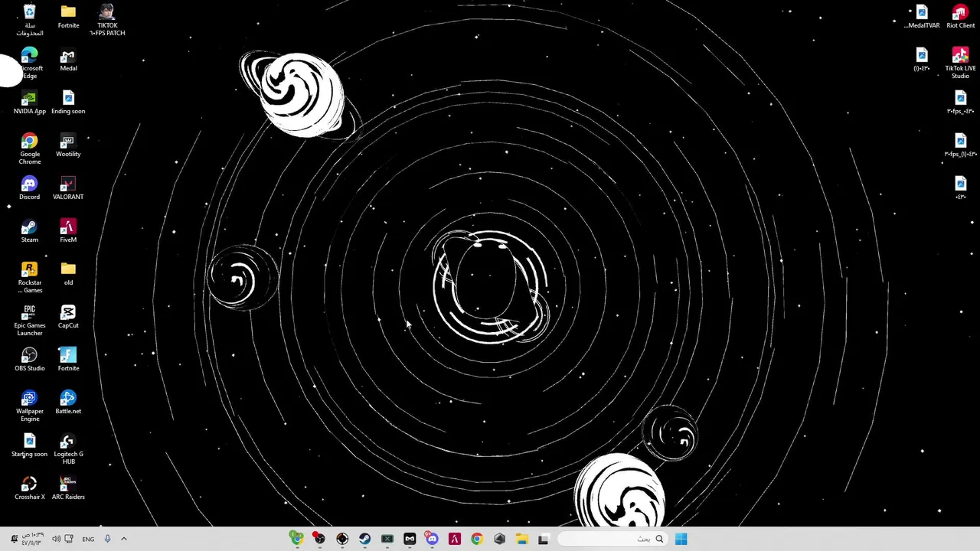Open the network tray icon

coord(69,539)
